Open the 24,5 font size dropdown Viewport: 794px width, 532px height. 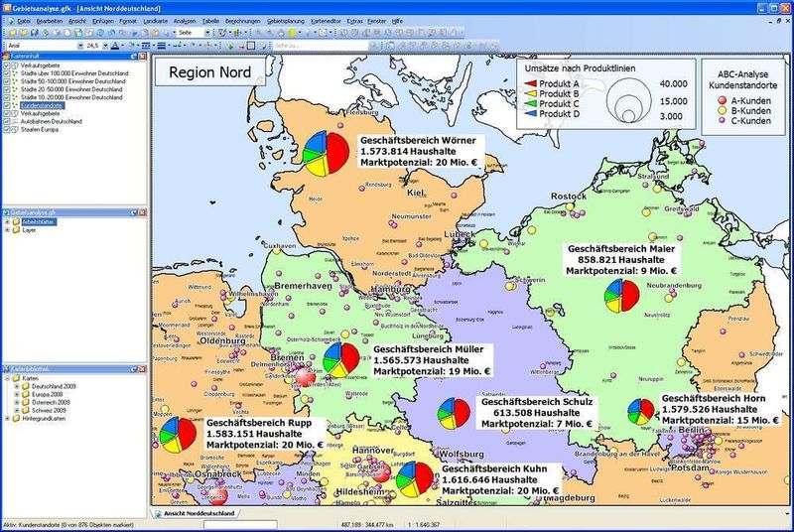coord(105,46)
